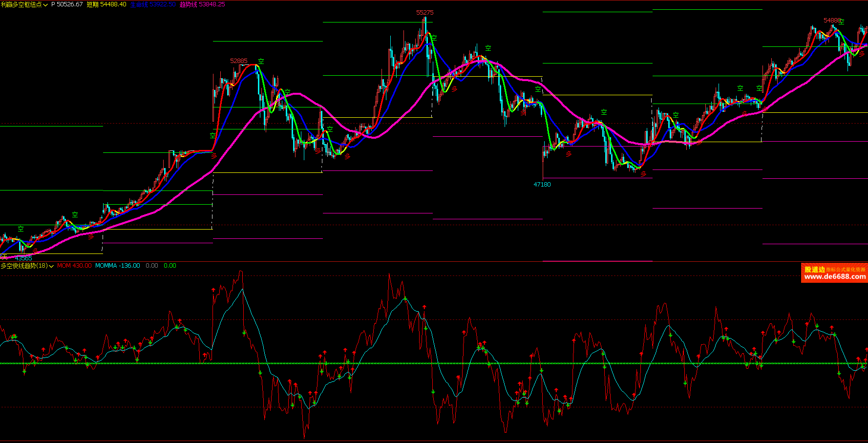The width and height of the screenshot is (868, 443).
Task: Click the red 多 signal near 47180 low
Action: click(x=568, y=154)
